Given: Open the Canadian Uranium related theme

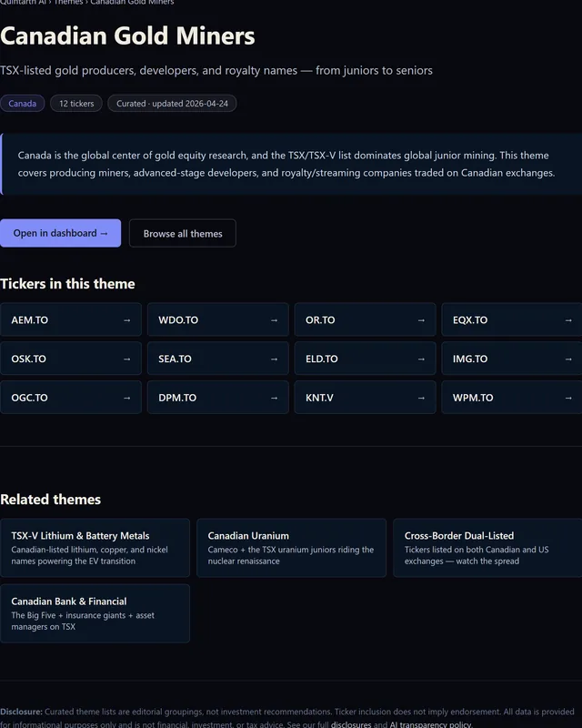Looking at the screenshot, I should coord(291,548).
